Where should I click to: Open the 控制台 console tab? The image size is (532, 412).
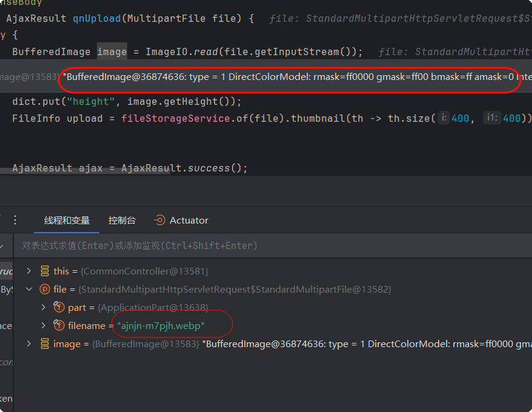[x=122, y=221]
